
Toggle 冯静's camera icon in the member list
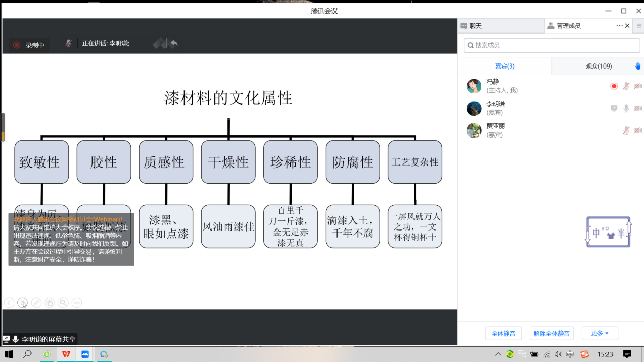click(x=638, y=86)
